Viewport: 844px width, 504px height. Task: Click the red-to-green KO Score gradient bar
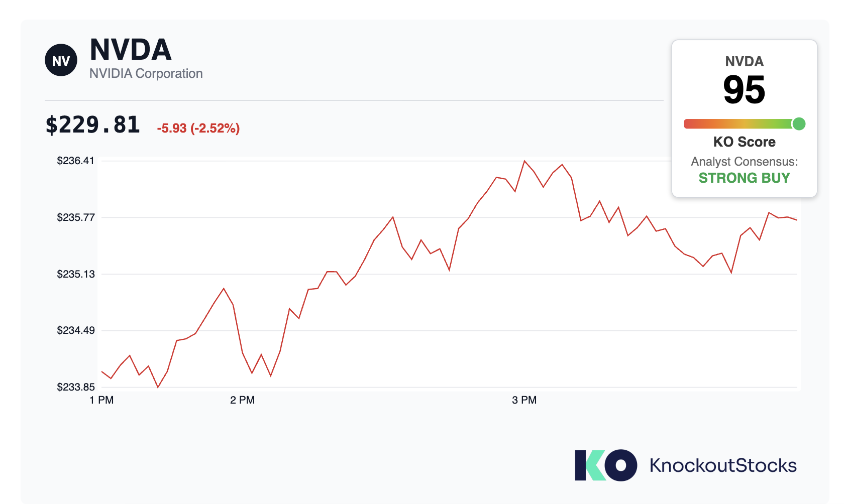pyautogui.click(x=744, y=123)
